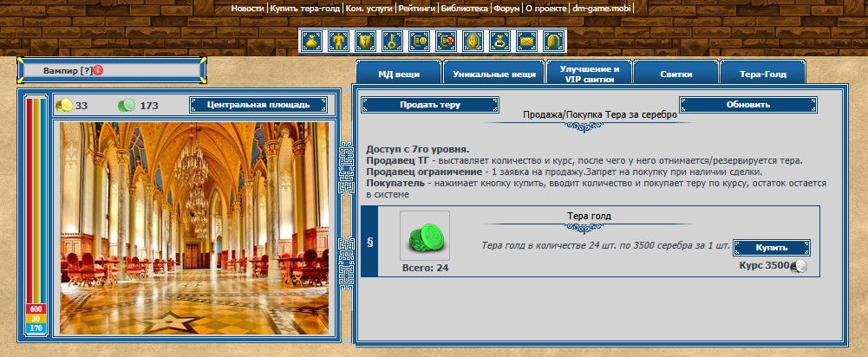The image size is (868, 357).
Task: Click the tera balance value 173
Action: click(x=149, y=105)
